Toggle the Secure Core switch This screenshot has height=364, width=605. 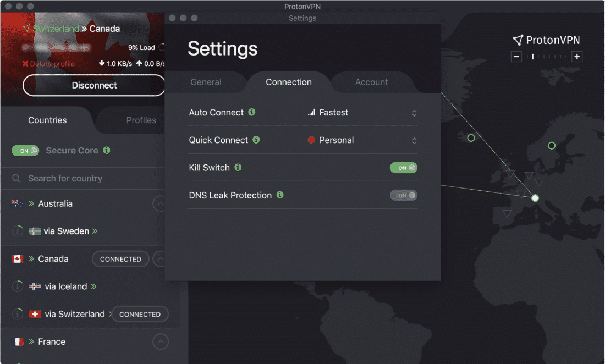coord(25,150)
